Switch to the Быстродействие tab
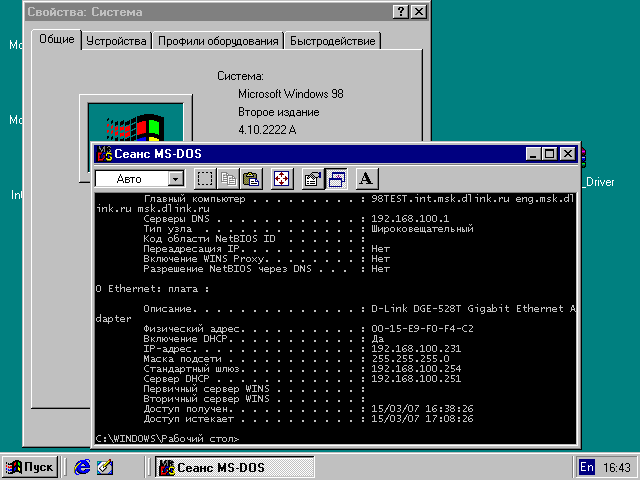The image size is (640, 480). click(333, 41)
